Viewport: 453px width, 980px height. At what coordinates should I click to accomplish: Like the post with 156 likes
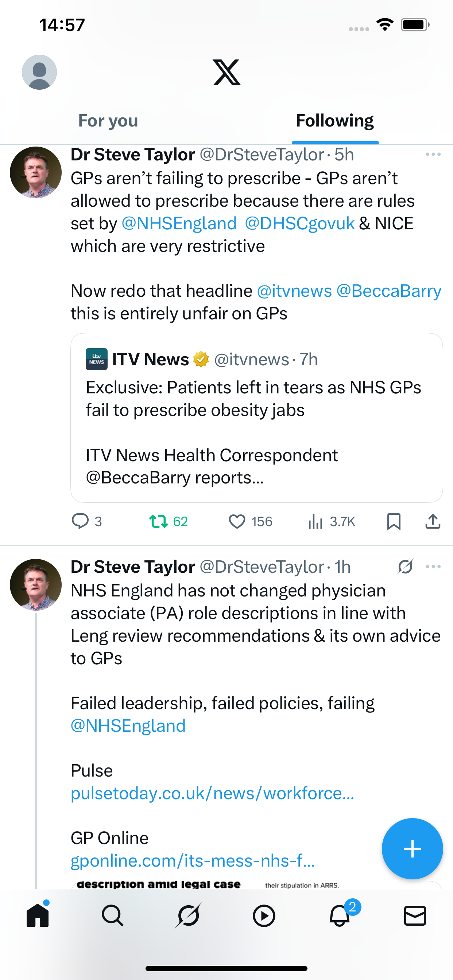pos(237,521)
